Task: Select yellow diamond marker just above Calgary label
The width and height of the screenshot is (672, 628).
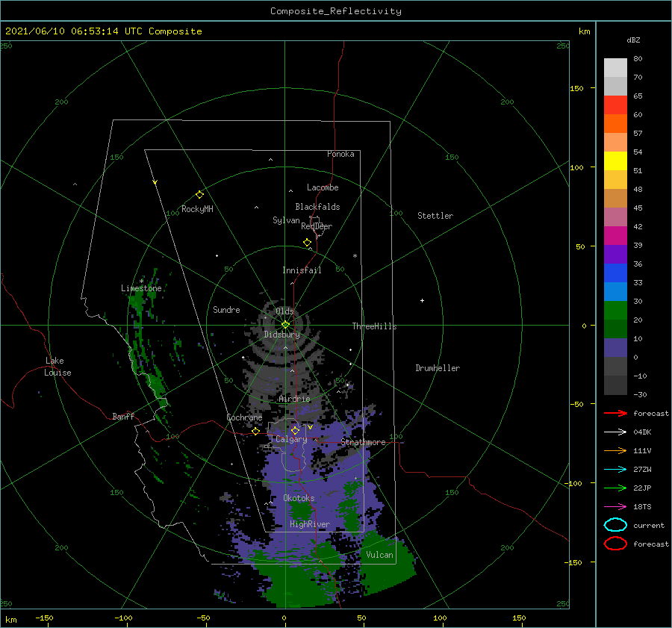Action: pyautogui.click(x=295, y=430)
